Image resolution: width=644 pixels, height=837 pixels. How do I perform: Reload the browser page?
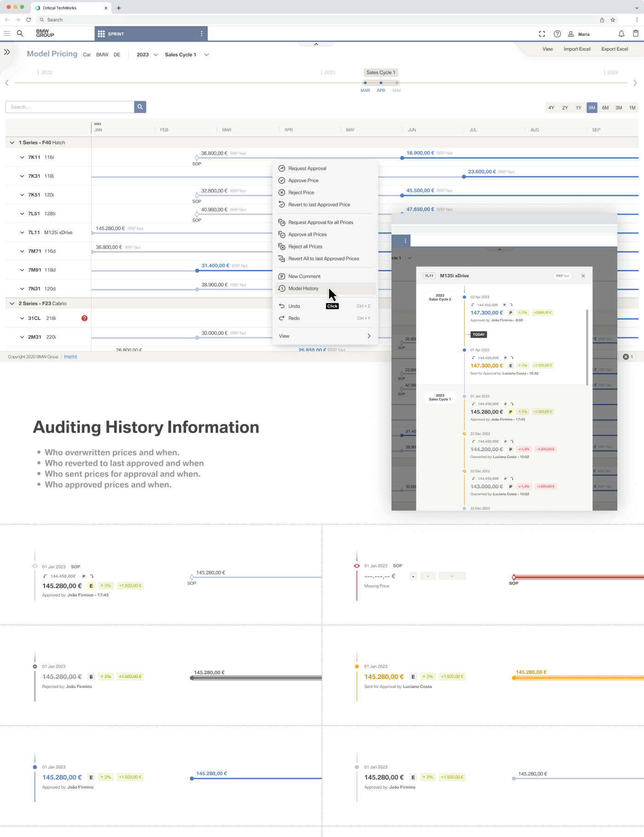click(x=29, y=20)
